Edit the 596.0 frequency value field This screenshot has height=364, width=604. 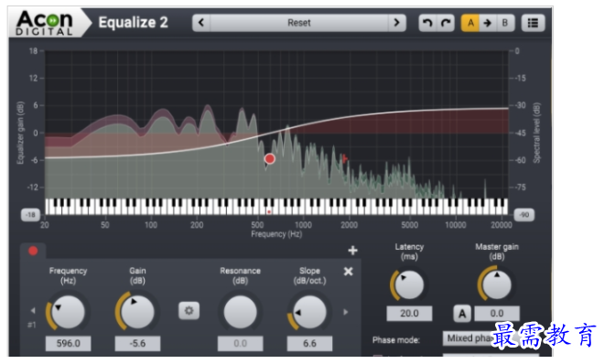click(69, 343)
